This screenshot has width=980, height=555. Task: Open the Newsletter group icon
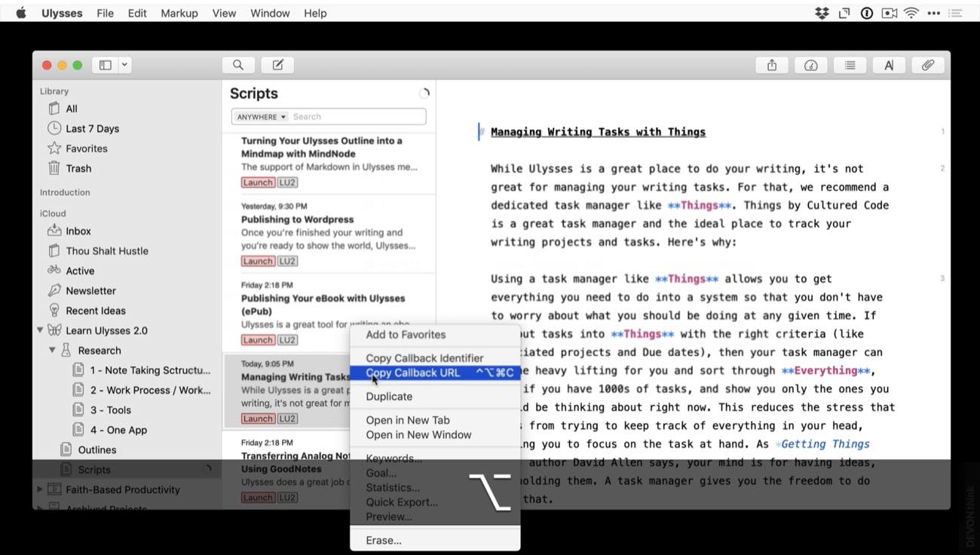(54, 290)
